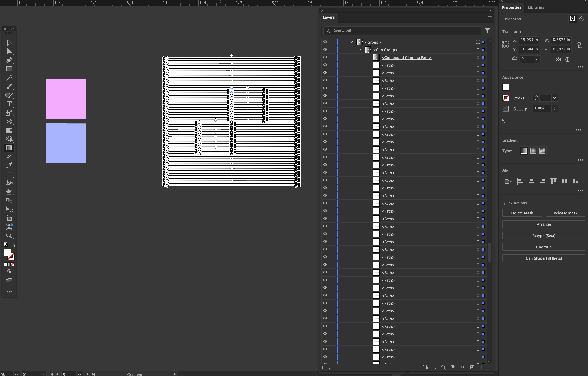The image size is (588, 376).
Task: Open the stroke weight dropdown
Action: (x=555, y=98)
